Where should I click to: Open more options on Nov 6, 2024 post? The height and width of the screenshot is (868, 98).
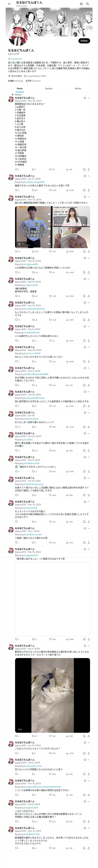pos(89,457)
